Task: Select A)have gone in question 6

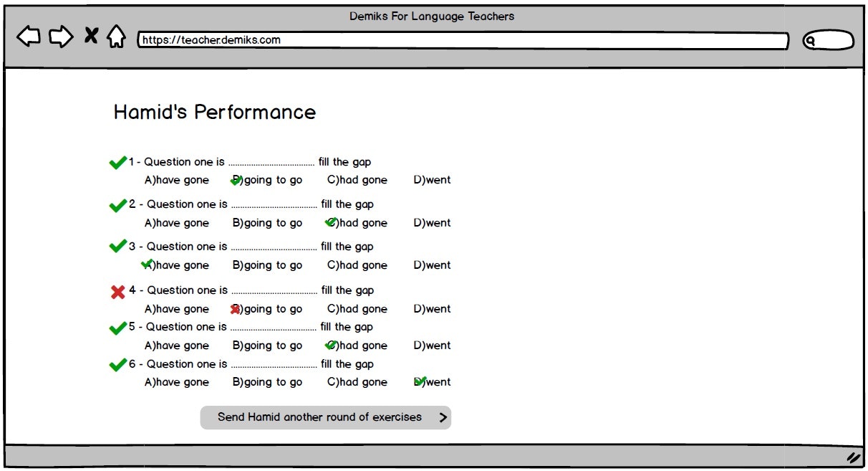Action: tap(177, 382)
